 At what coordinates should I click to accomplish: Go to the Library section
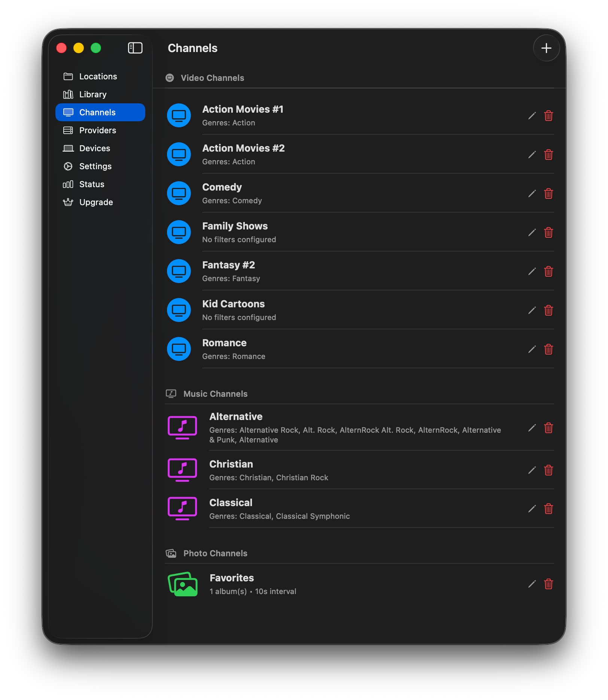point(93,94)
